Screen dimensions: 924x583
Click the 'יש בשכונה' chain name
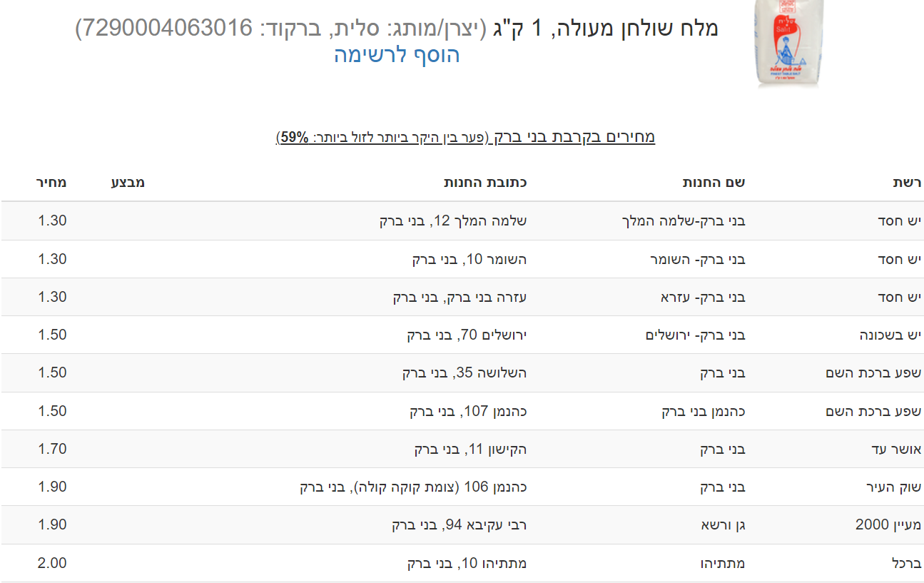tap(890, 335)
